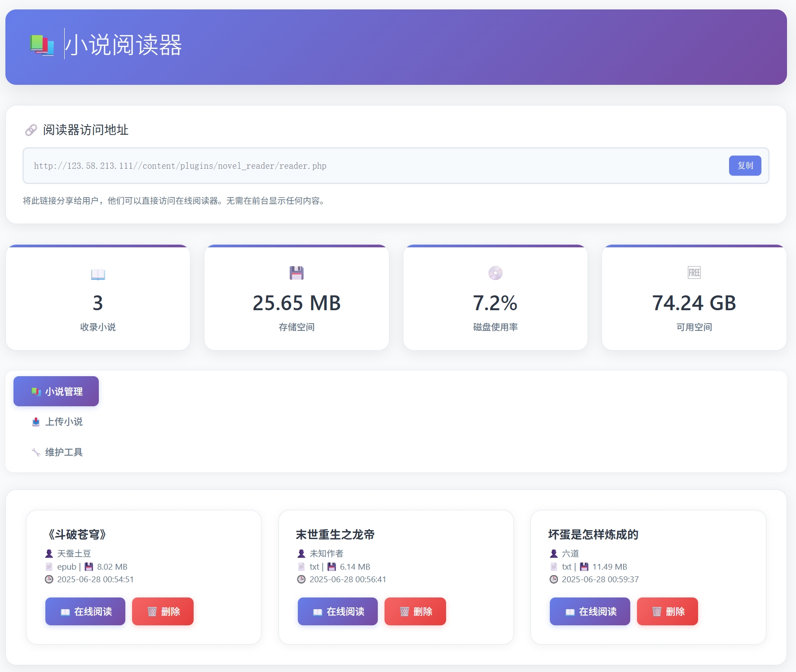Click the link icon beside 阅读器访问地址

coord(31,130)
